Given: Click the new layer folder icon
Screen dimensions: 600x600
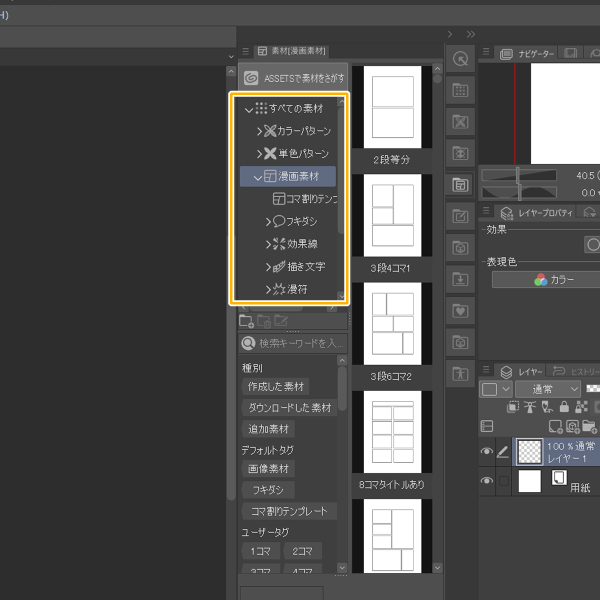Looking at the screenshot, I should click(x=589, y=426).
